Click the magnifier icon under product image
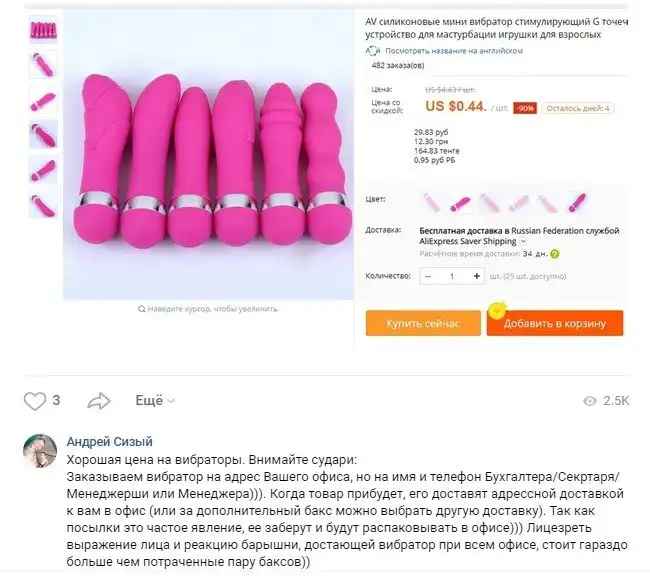The height and width of the screenshot is (580, 650). pos(141,311)
